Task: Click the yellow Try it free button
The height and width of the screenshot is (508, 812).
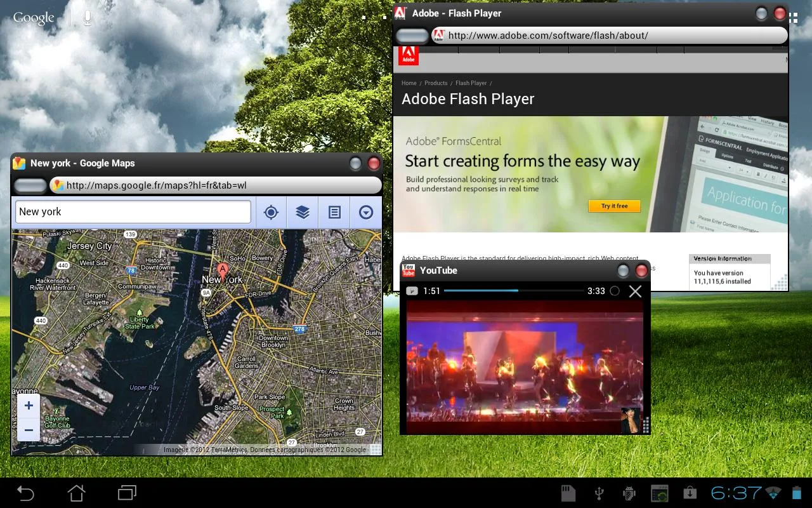Action: tap(614, 206)
